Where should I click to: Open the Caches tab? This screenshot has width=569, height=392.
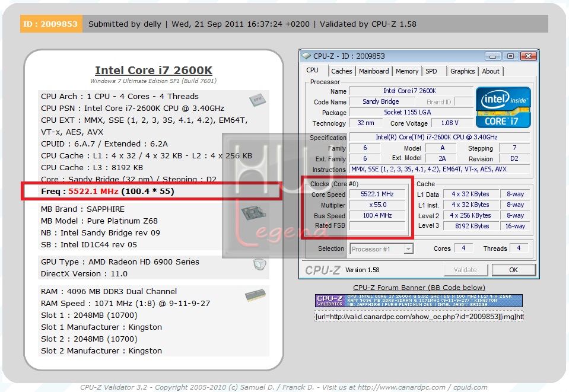click(x=342, y=71)
